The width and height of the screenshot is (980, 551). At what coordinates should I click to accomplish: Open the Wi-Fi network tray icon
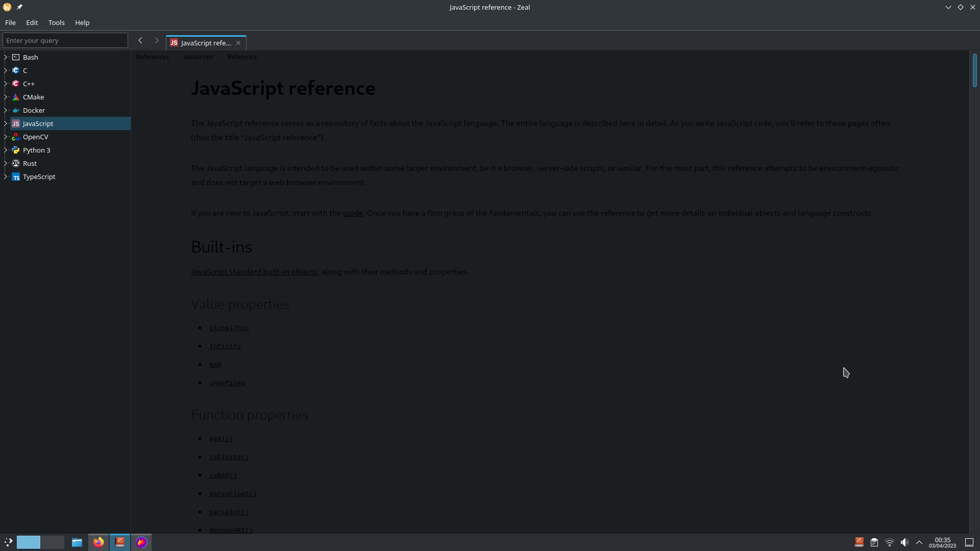(x=890, y=542)
